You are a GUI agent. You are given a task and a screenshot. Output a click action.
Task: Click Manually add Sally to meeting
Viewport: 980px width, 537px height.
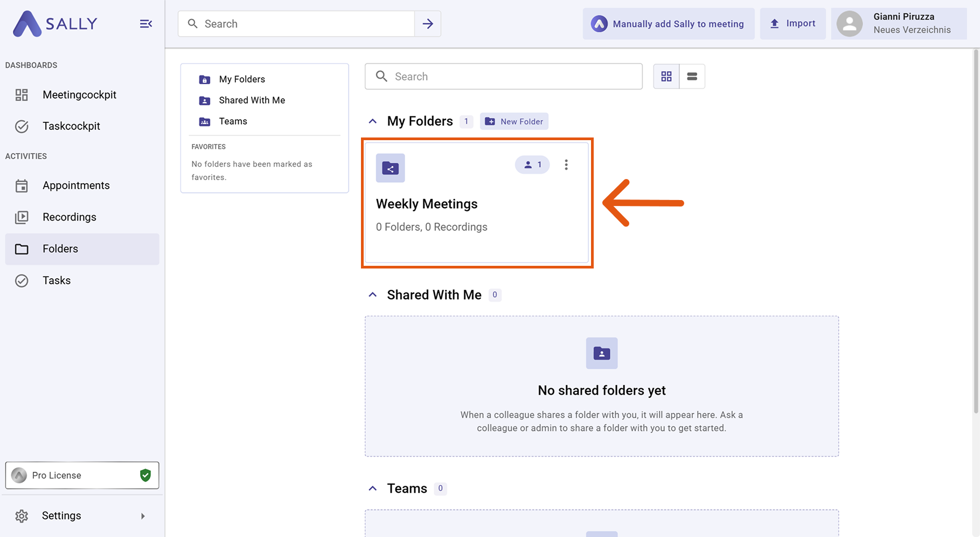[x=668, y=24]
